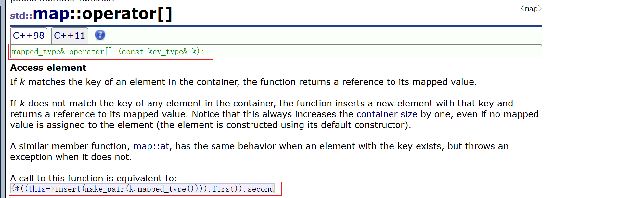Click italic k in 'If k does not match'
The width and height of the screenshot is (644, 198).
point(22,104)
